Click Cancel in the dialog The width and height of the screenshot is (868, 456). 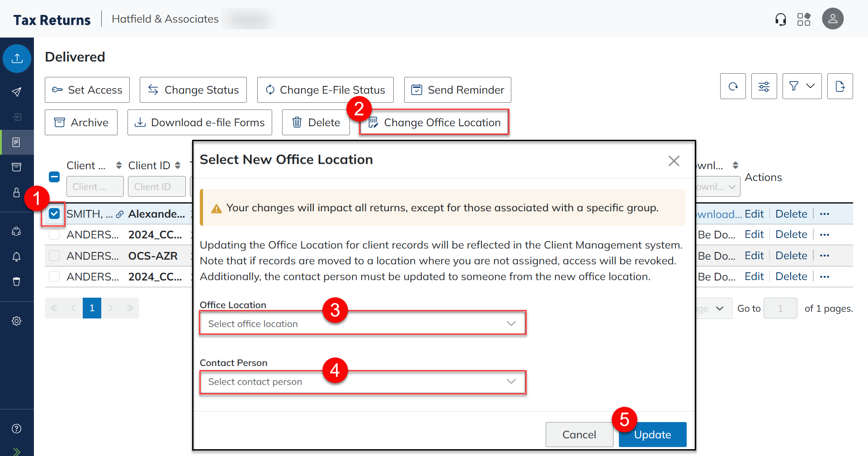[579, 435]
